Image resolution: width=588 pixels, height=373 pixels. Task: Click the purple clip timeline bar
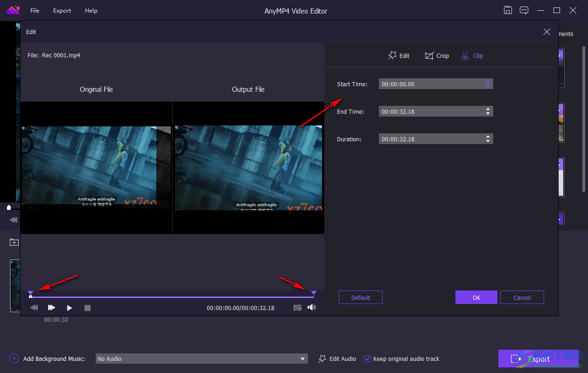172,297
